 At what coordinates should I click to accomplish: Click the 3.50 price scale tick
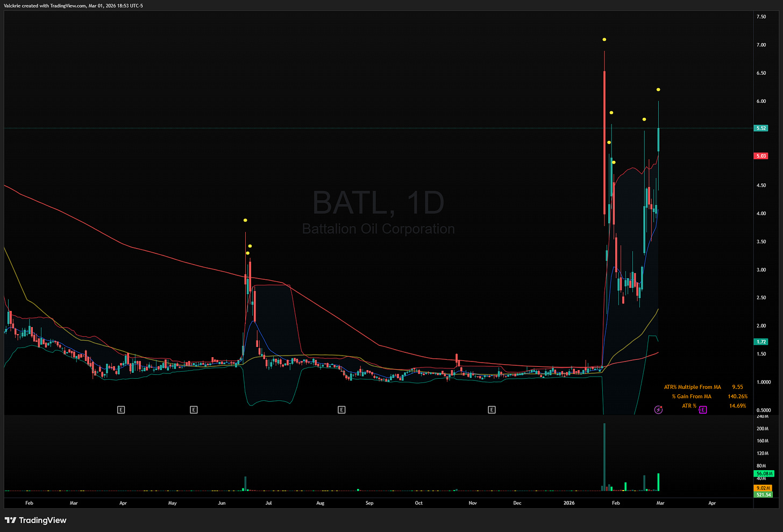point(761,242)
